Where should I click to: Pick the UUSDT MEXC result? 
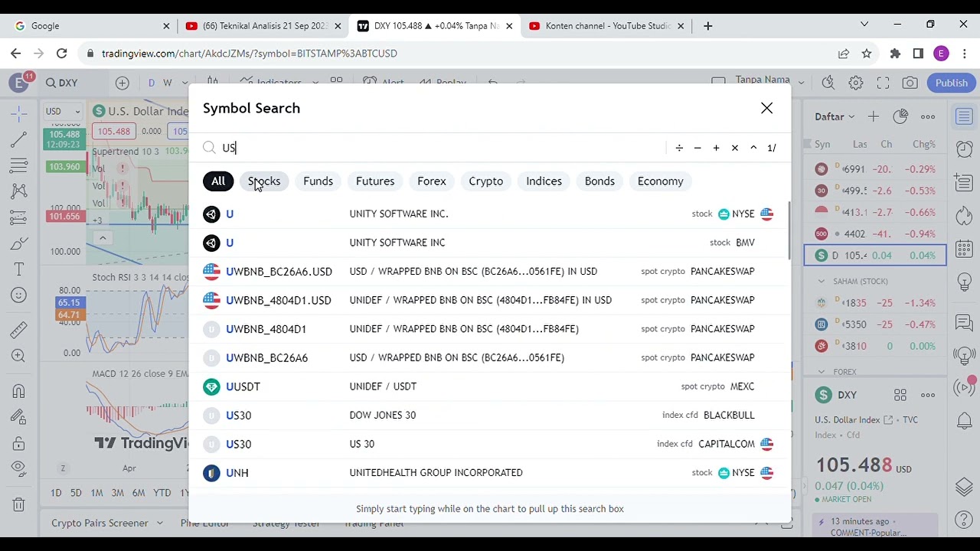coord(490,386)
